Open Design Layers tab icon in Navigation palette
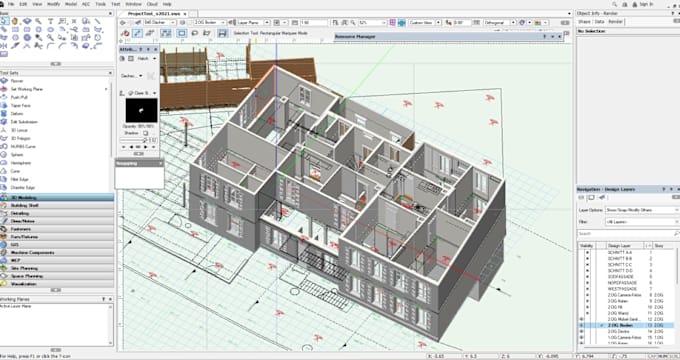 pos(591,198)
